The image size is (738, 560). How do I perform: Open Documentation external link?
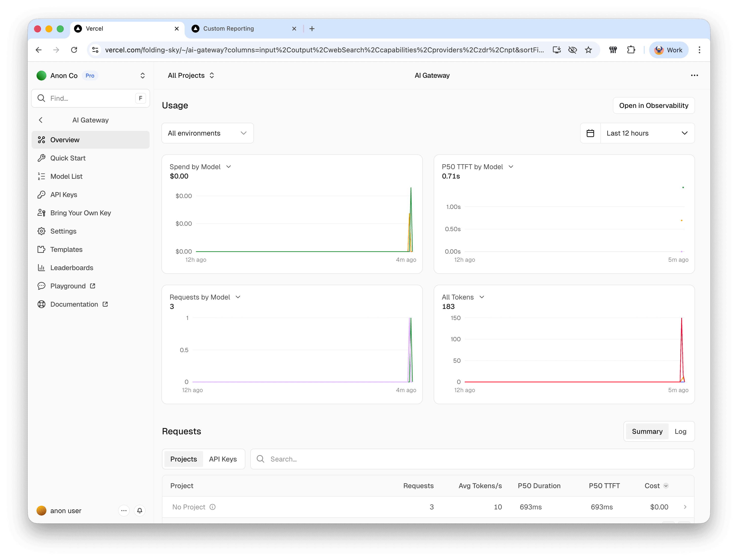point(90,304)
